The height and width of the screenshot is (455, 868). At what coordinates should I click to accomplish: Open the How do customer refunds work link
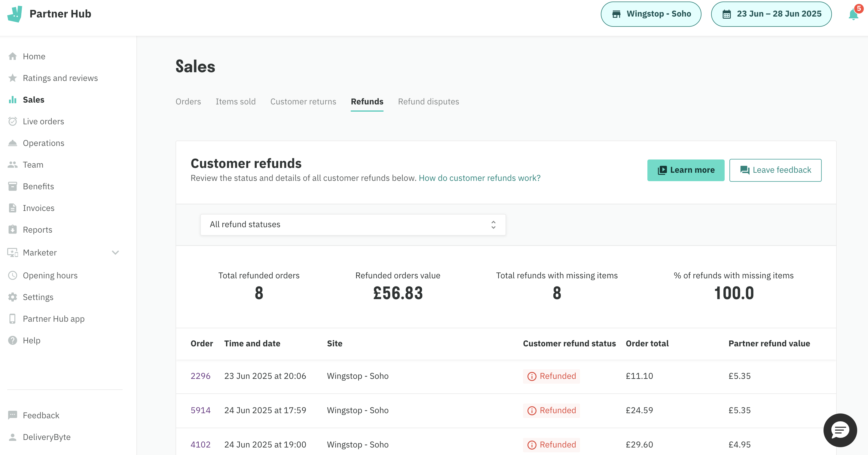click(479, 178)
